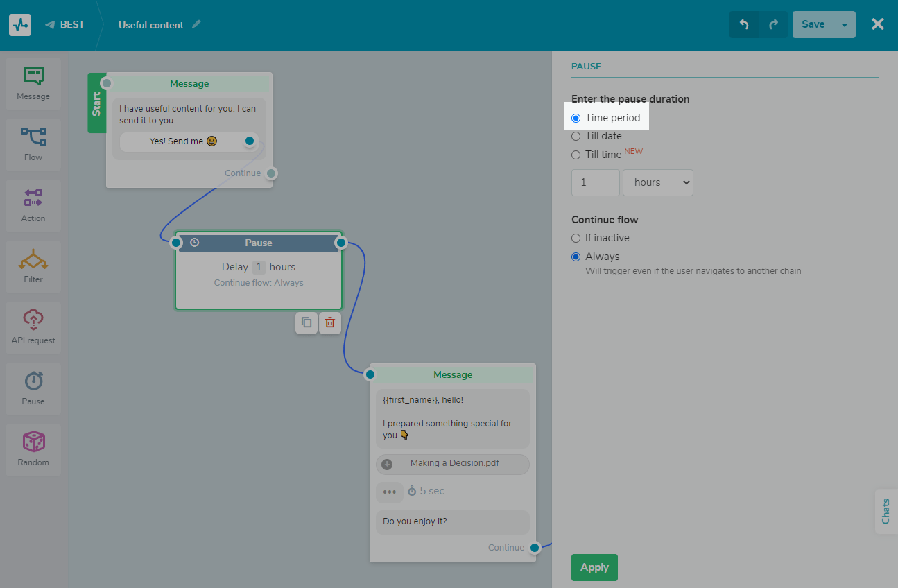Edit flow name with pencil icon
The width and height of the screenshot is (898, 588).
point(197,25)
